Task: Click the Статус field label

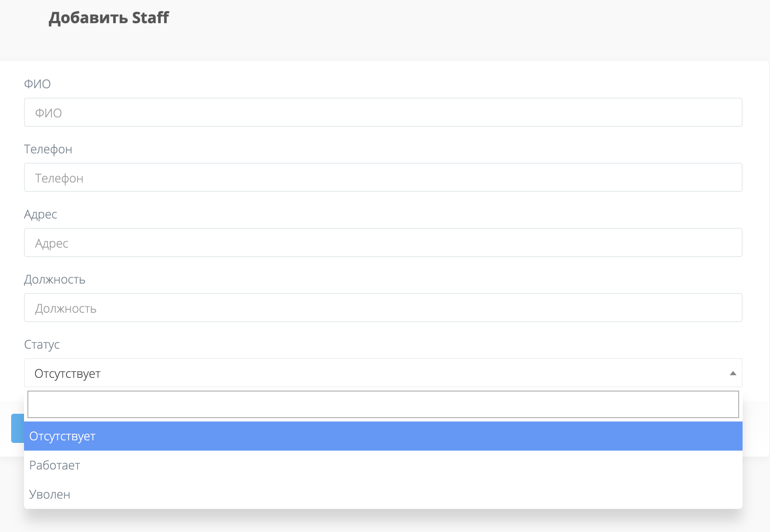Action: pos(42,344)
